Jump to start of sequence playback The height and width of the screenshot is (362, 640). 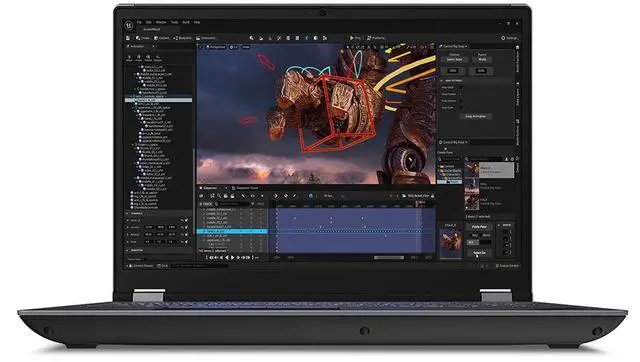click(x=207, y=258)
